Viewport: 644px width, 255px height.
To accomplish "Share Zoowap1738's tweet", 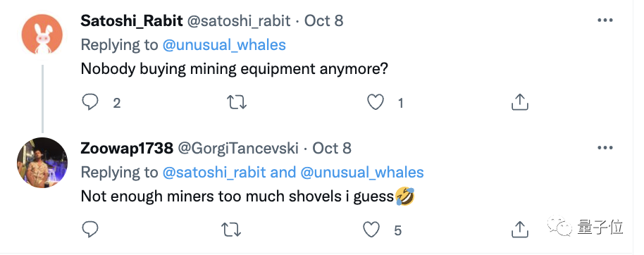I will pyautogui.click(x=519, y=230).
